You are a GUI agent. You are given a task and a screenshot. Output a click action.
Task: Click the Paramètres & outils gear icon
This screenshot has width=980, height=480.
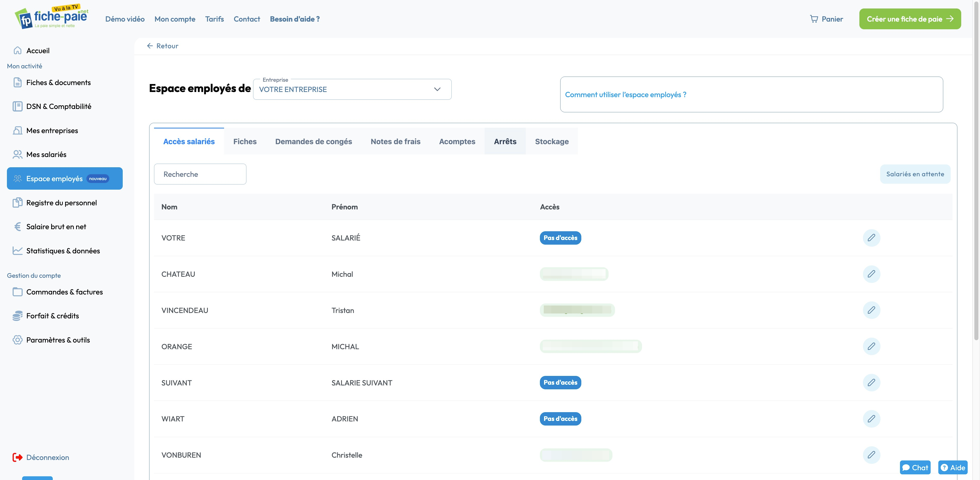click(17, 340)
